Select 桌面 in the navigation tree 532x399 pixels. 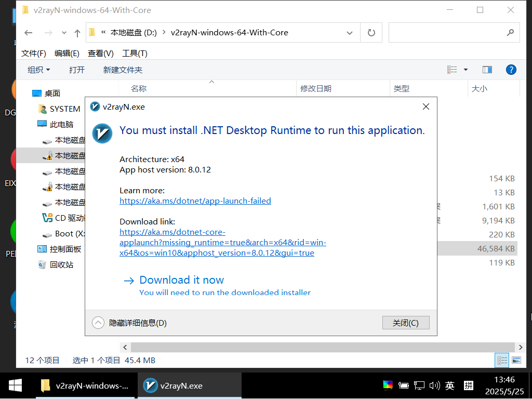[x=46, y=94]
